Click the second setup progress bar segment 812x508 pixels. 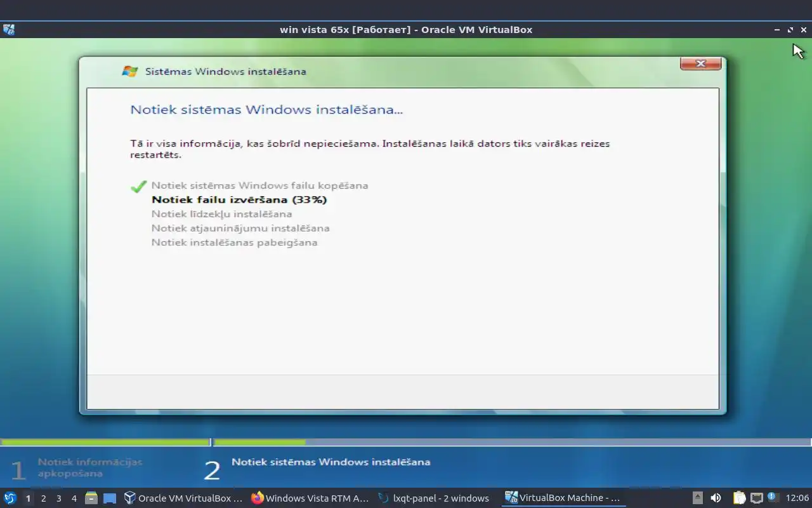[513, 442]
